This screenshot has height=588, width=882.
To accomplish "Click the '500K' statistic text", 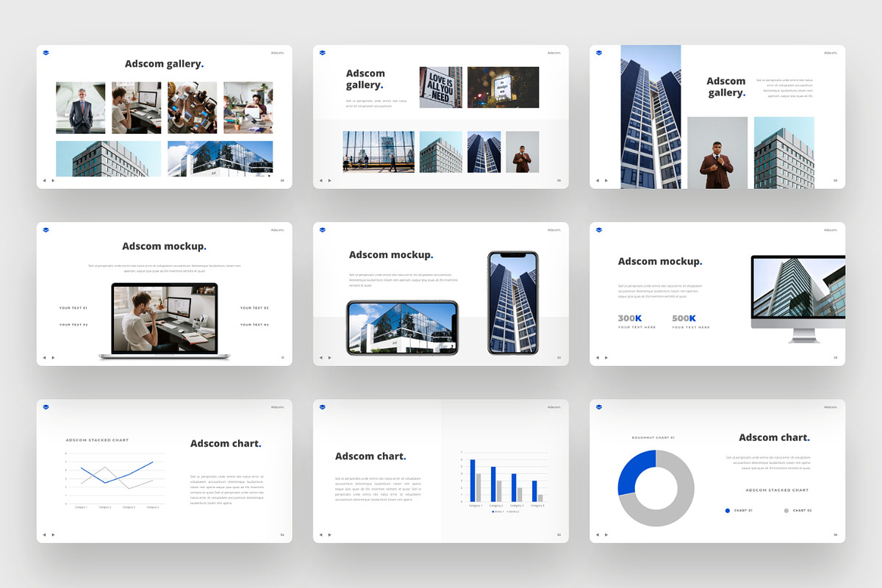I will point(684,318).
